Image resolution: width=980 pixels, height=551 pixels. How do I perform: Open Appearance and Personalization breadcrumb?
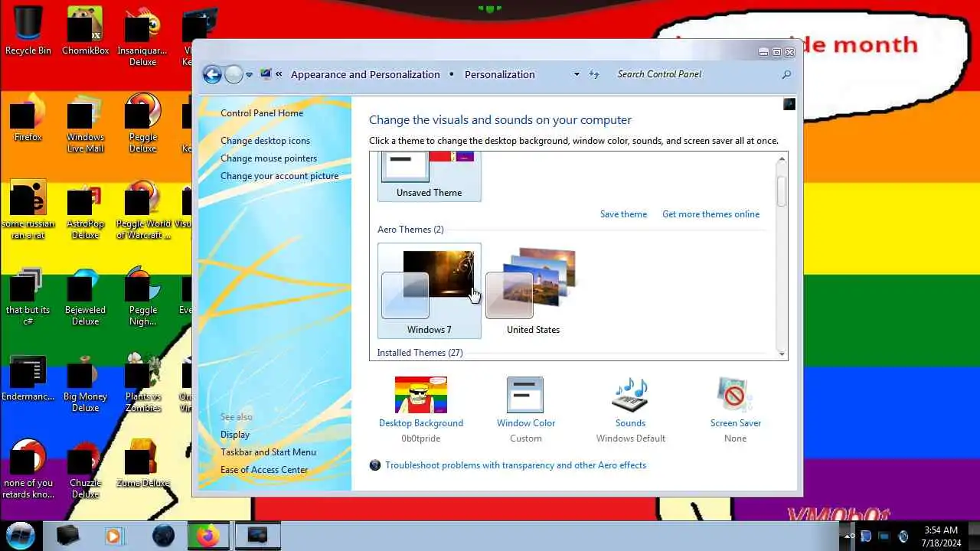pyautogui.click(x=365, y=74)
